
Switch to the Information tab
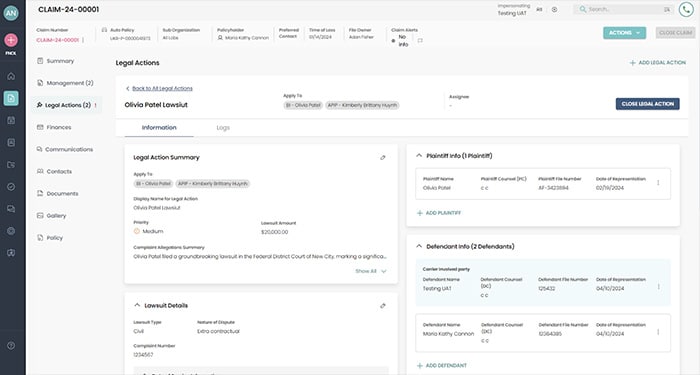coord(159,128)
